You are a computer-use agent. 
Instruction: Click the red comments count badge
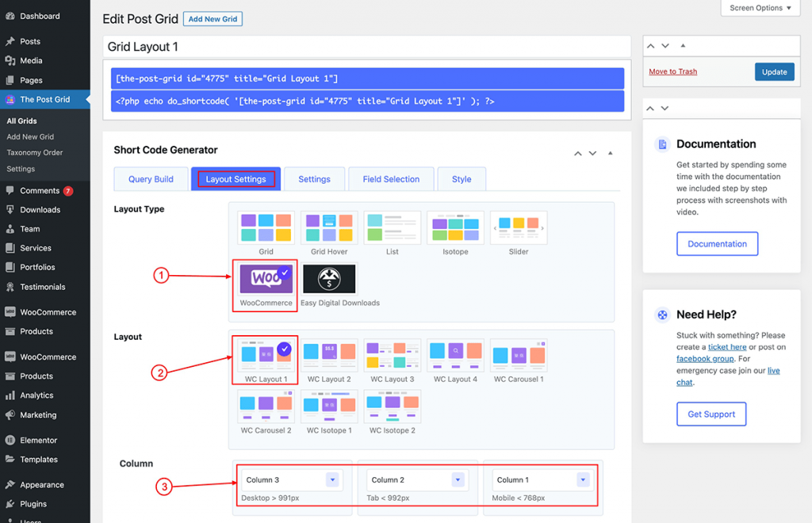point(68,191)
